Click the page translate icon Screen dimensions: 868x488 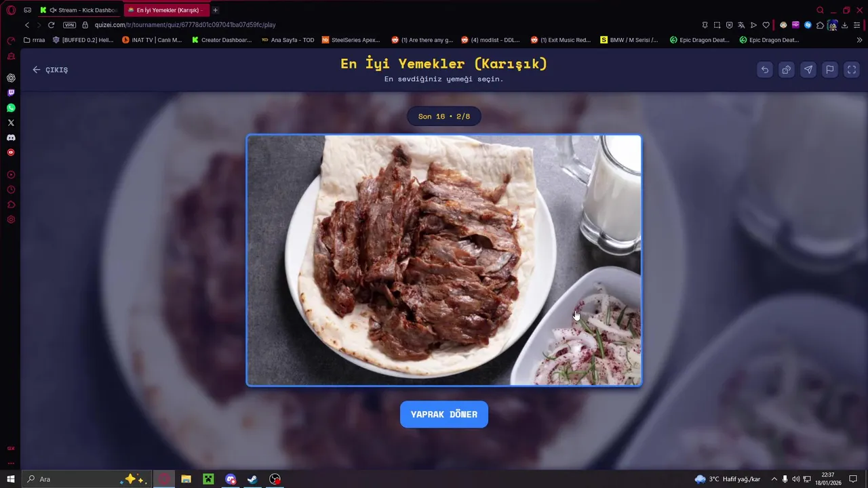[x=742, y=25]
